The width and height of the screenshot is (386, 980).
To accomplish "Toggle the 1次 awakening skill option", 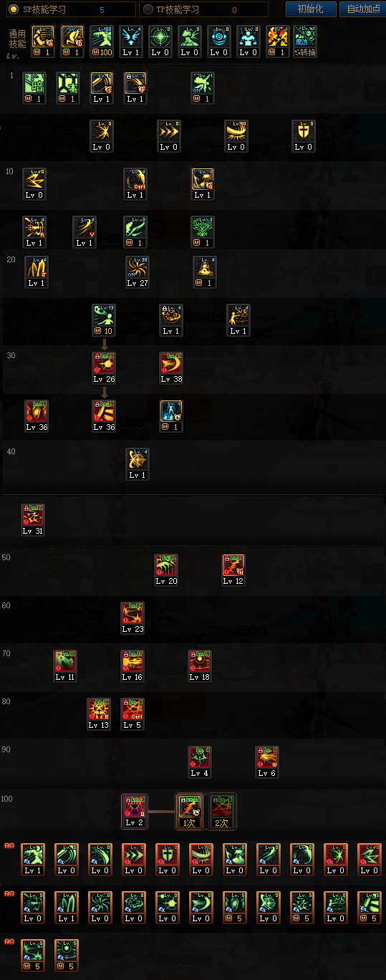I will click(x=189, y=811).
